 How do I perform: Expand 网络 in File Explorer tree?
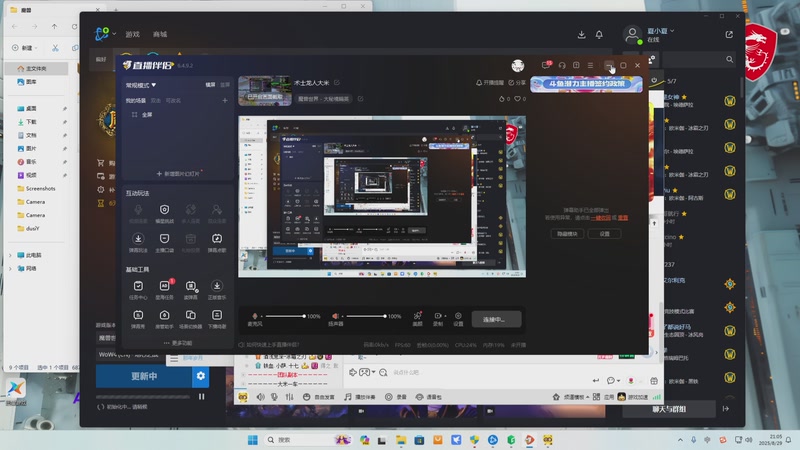[10, 268]
